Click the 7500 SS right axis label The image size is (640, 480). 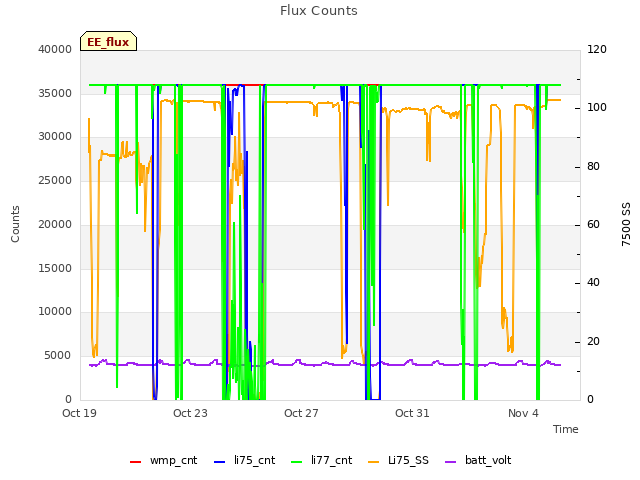pos(626,224)
